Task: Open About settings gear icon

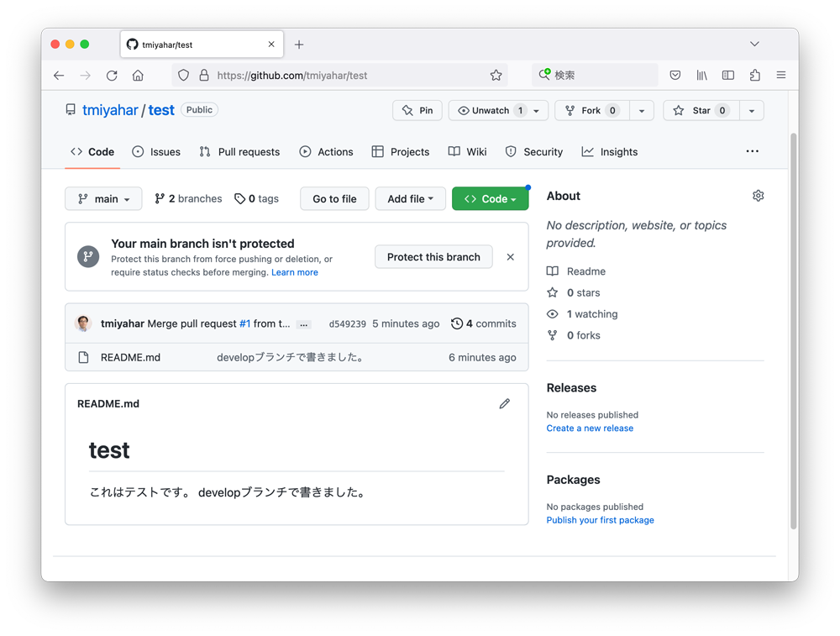Action: click(758, 196)
